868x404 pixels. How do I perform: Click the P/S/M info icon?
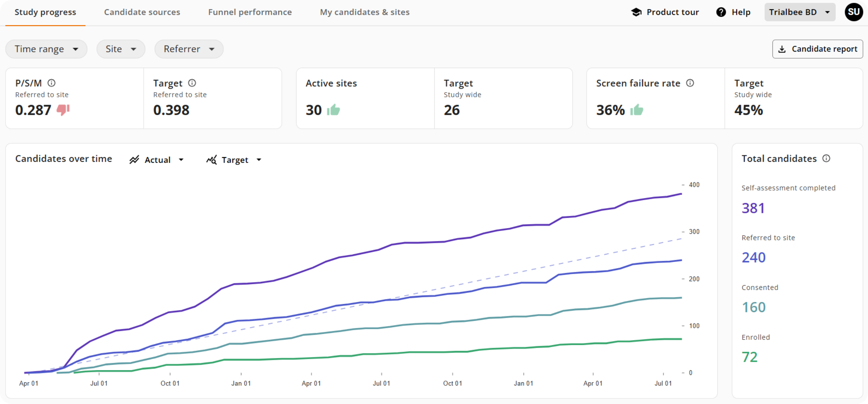(52, 83)
